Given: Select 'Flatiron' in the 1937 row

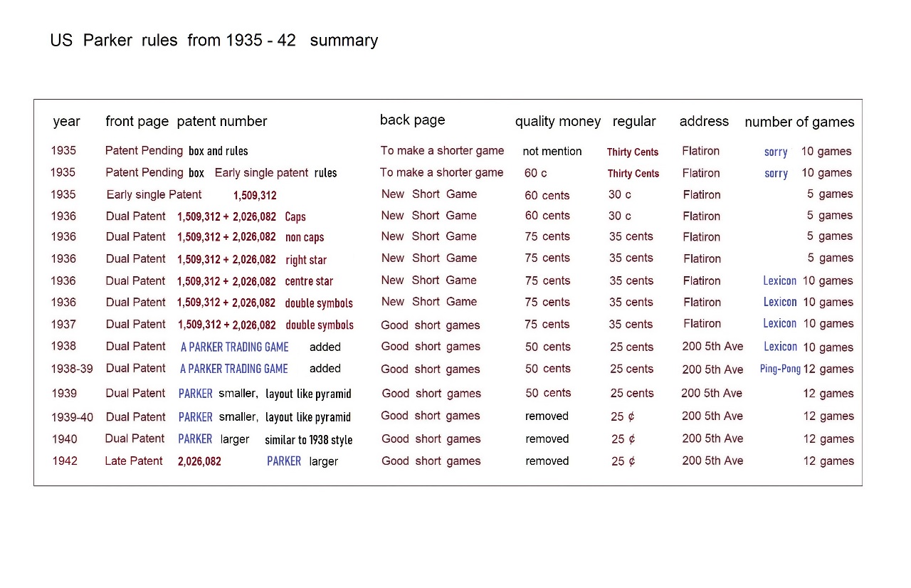Looking at the screenshot, I should pyautogui.click(x=702, y=324).
